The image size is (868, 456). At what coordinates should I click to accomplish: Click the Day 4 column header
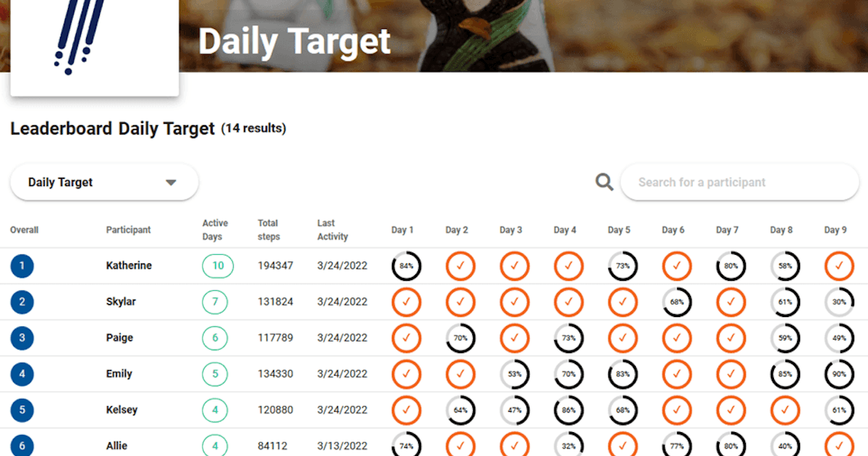click(565, 229)
